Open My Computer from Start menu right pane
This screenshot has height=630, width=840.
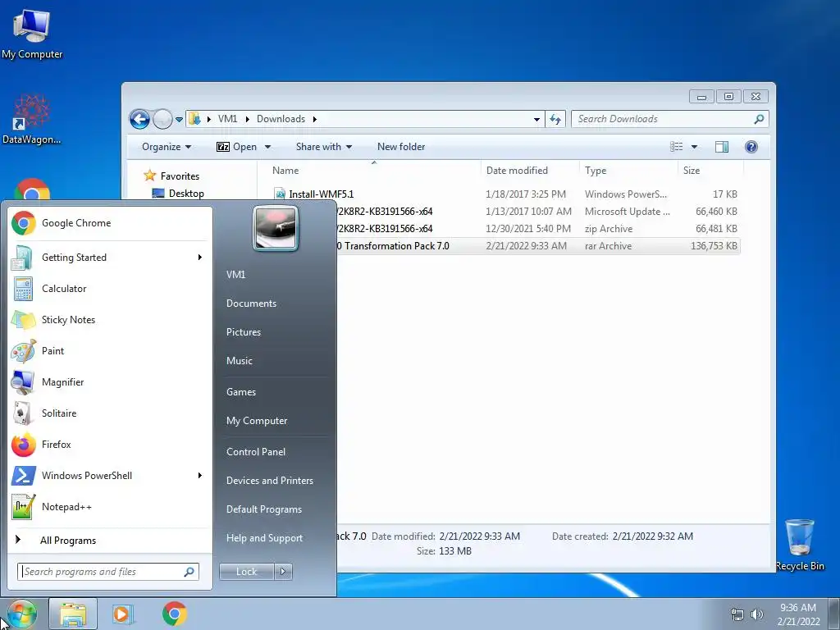257,421
